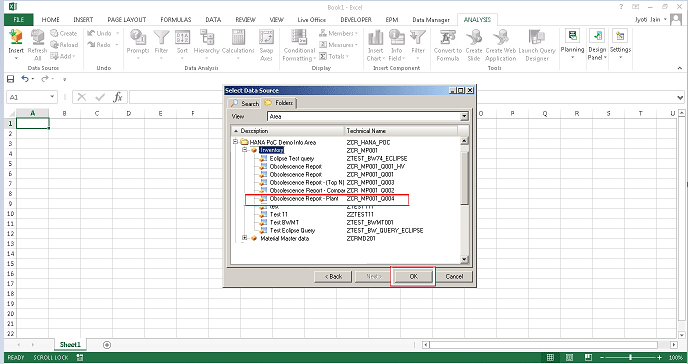Click the Reload button in Data Source group
Image resolution: width=688 pixels, height=364 pixels.
coord(64,45)
